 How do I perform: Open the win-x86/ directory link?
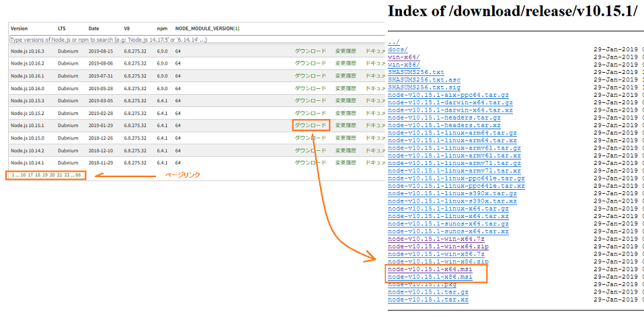pyautogui.click(x=404, y=65)
